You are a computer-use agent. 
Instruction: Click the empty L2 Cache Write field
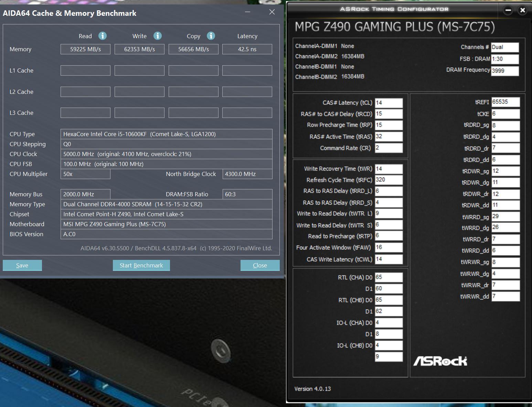tap(139, 92)
